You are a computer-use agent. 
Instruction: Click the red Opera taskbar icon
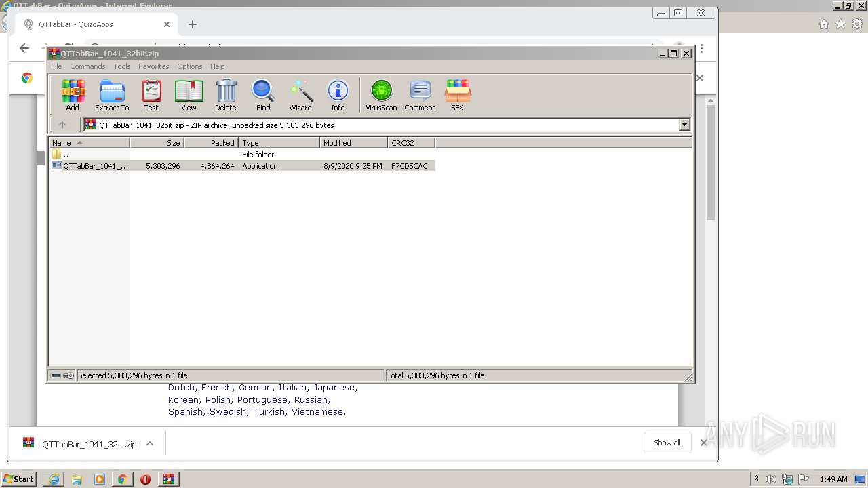(x=145, y=479)
